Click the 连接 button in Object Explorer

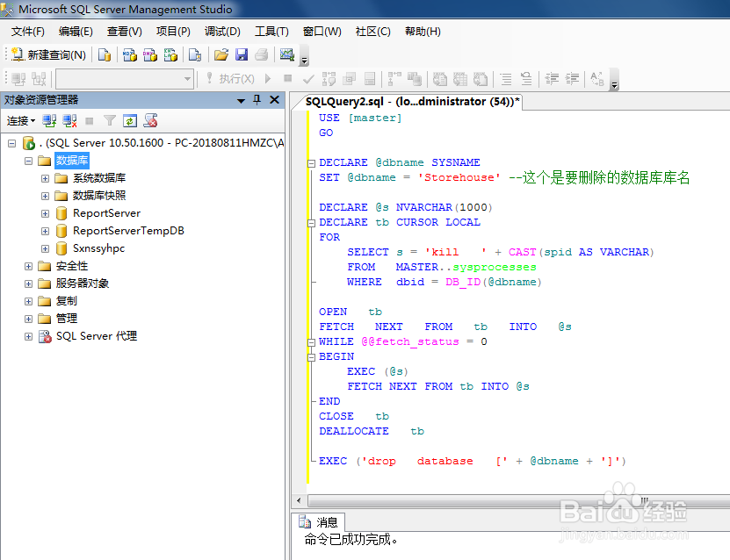click(x=19, y=120)
